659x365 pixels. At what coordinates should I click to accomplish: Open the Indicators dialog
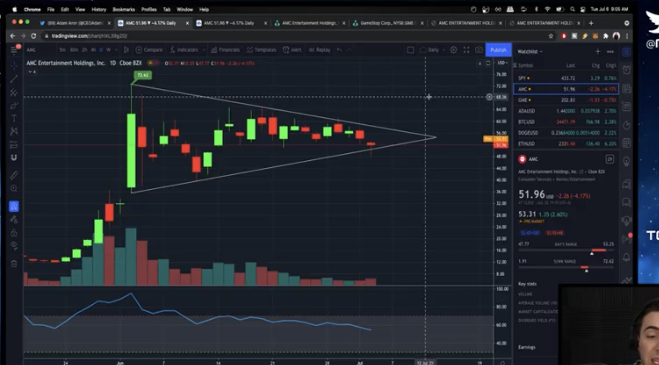click(184, 50)
